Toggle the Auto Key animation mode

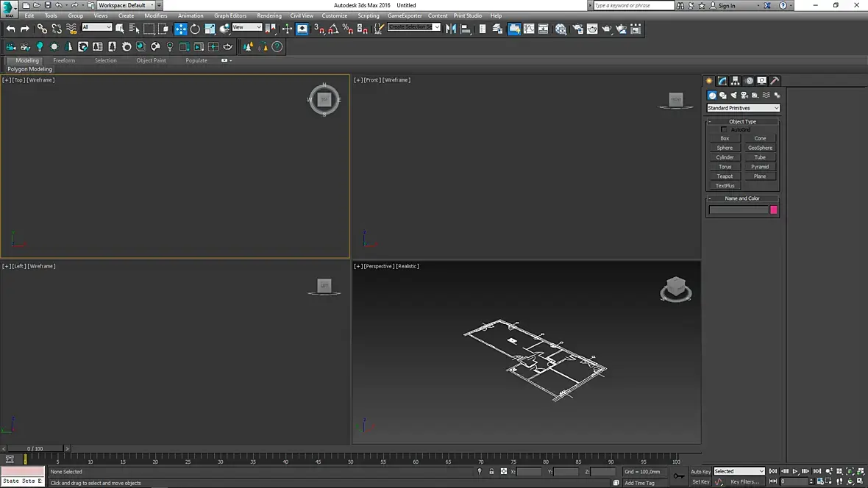pyautogui.click(x=701, y=471)
